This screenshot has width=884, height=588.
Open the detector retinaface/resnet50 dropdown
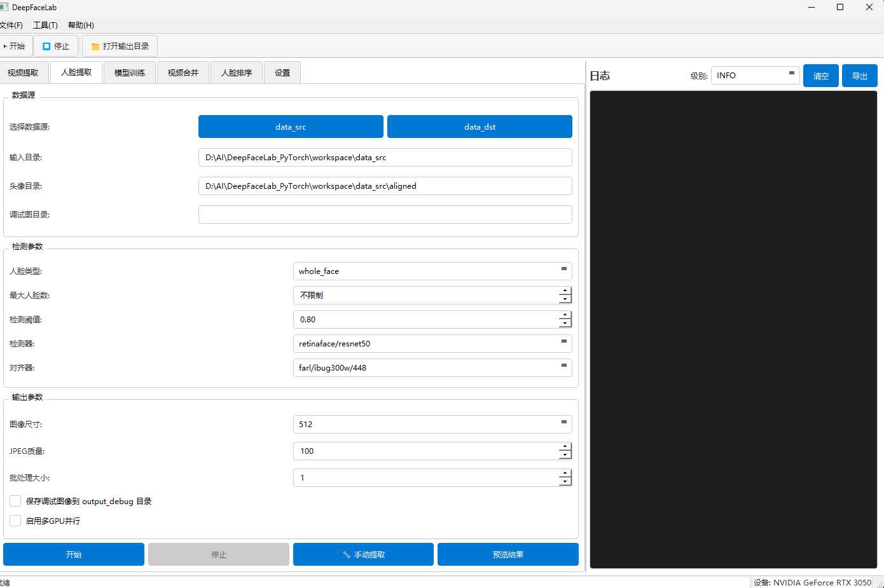[432, 343]
